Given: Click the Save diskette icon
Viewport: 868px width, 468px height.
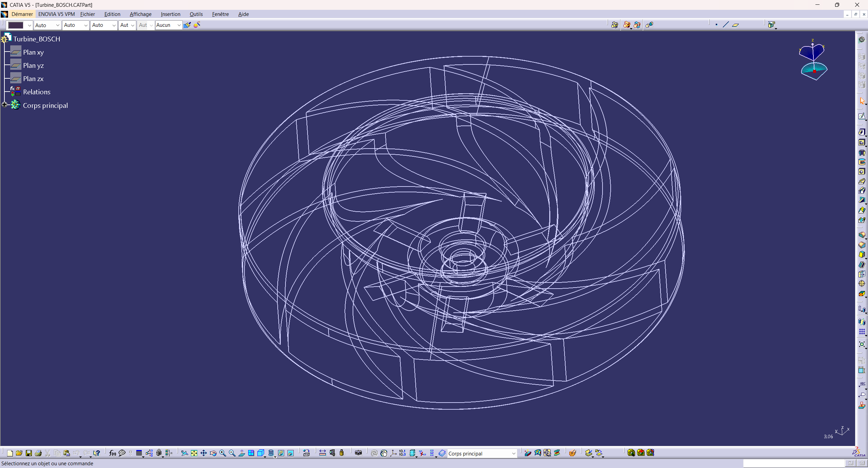Looking at the screenshot, I should (x=29, y=453).
